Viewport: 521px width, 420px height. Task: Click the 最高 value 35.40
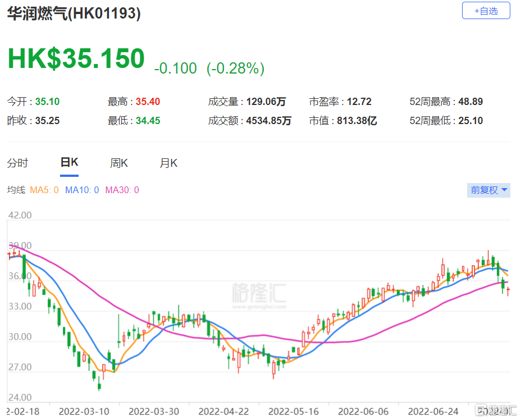tap(148, 102)
